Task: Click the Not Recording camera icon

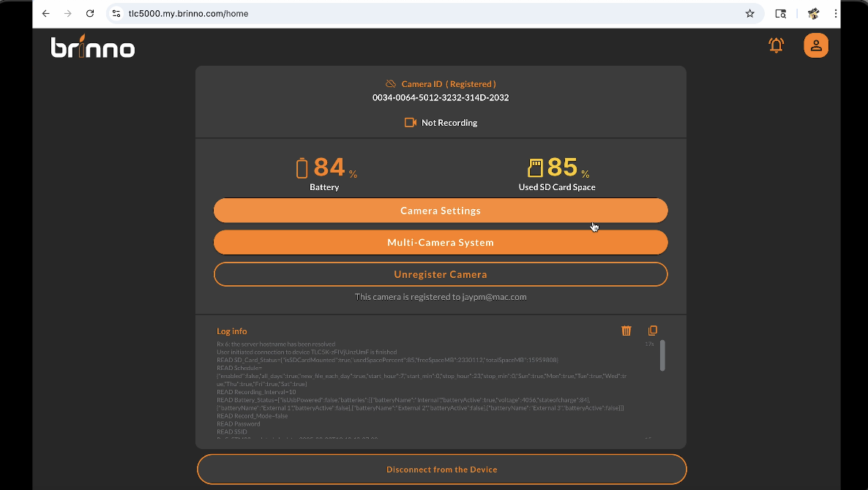Action: 411,123
